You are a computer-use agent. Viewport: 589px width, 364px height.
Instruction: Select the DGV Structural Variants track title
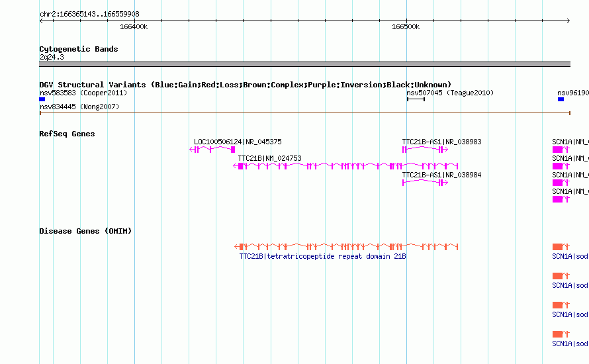click(x=246, y=85)
